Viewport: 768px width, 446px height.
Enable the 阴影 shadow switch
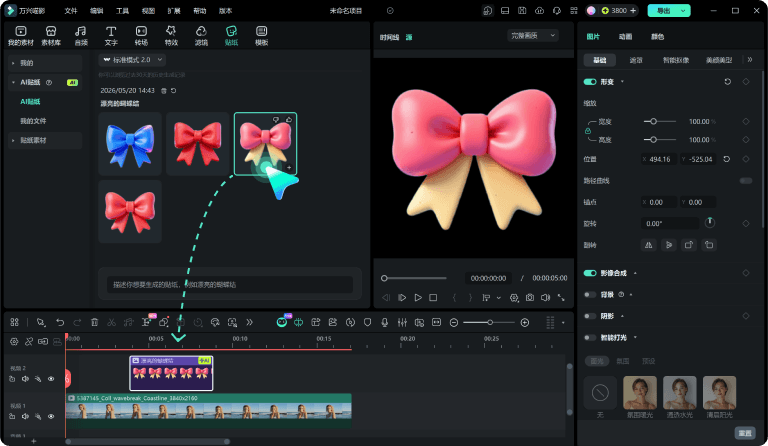click(590, 316)
